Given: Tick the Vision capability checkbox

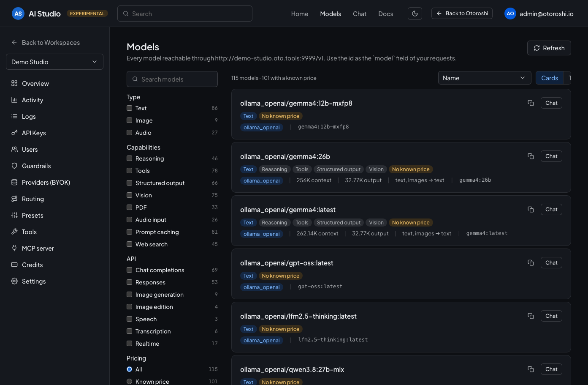Looking at the screenshot, I should tap(130, 195).
